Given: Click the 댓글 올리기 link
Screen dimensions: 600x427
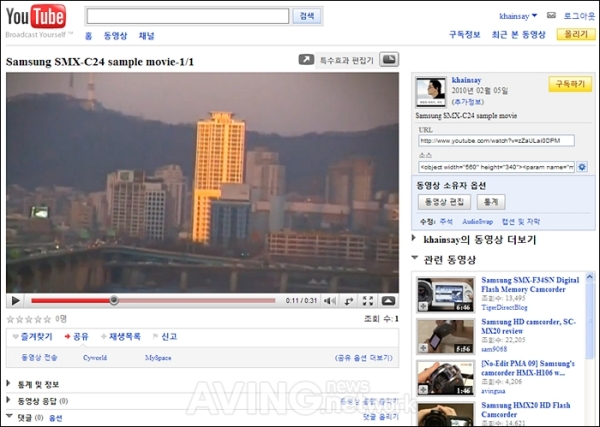Looking at the screenshot, I should [x=381, y=417].
